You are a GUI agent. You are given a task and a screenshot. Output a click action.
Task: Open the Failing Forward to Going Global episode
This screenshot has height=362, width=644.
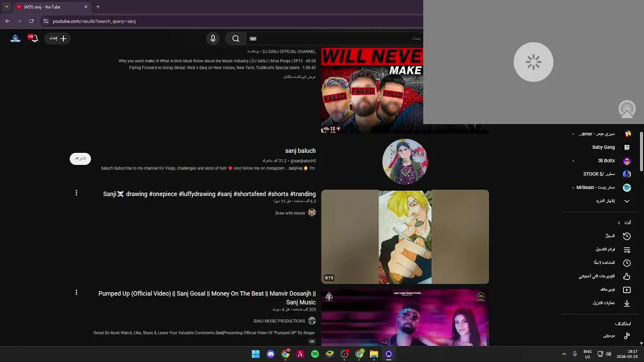222,67
